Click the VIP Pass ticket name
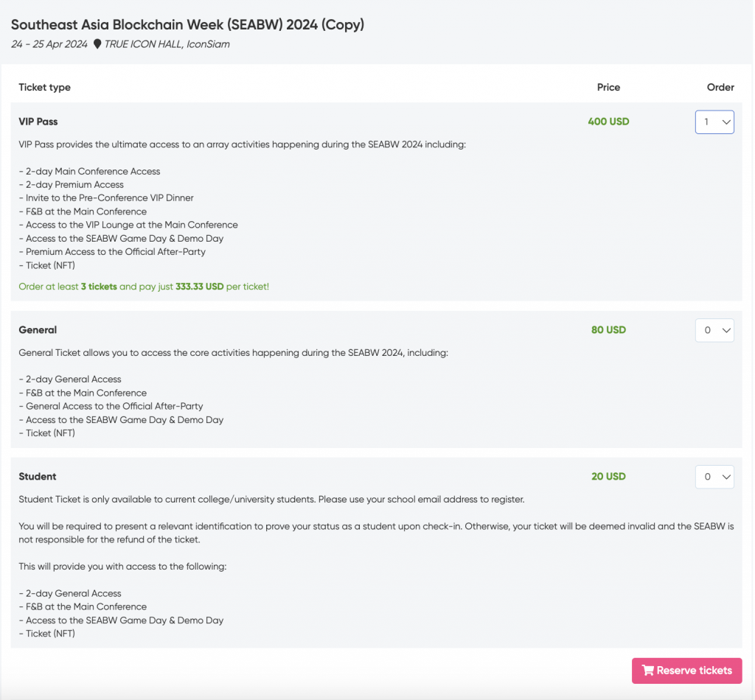Viewport: 755px width, 700px height. click(38, 122)
